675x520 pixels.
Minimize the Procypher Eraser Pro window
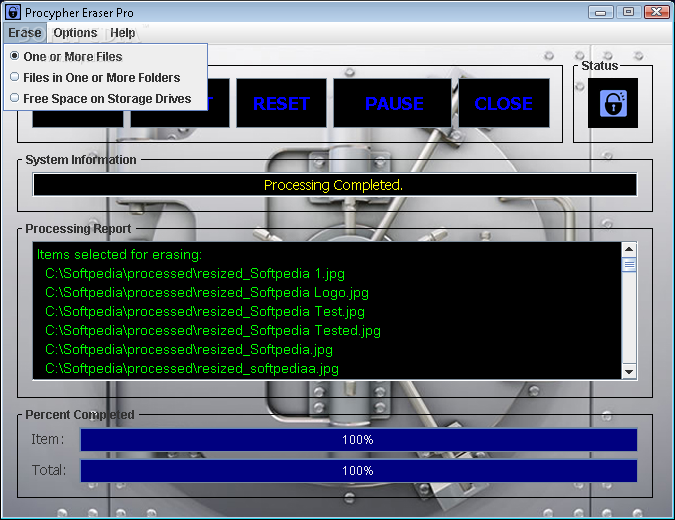(x=601, y=12)
